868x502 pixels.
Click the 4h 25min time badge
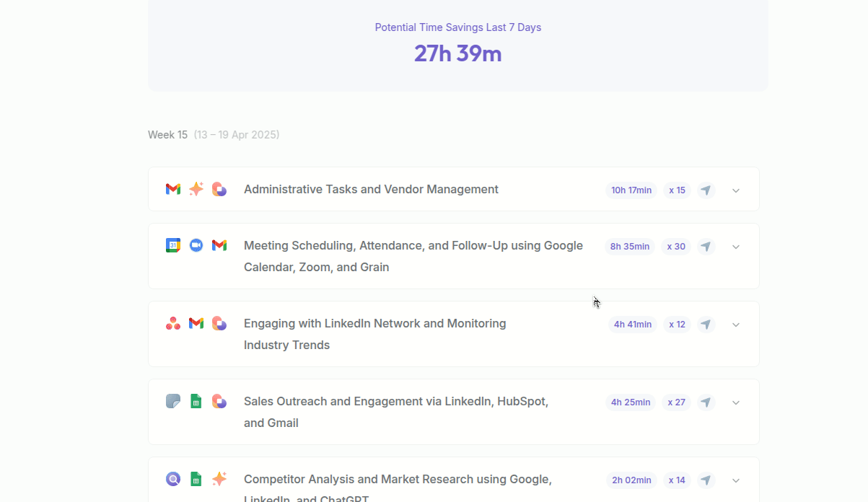631,402
